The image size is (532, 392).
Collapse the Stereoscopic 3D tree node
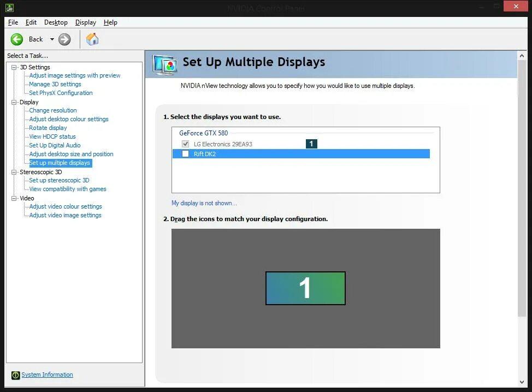tap(14, 172)
